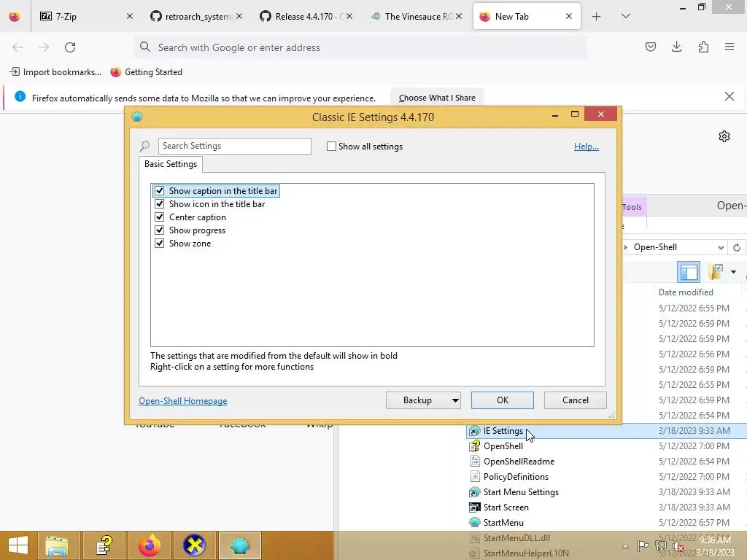The height and width of the screenshot is (560, 747).
Task: Click the Backup button
Action: 417,400
